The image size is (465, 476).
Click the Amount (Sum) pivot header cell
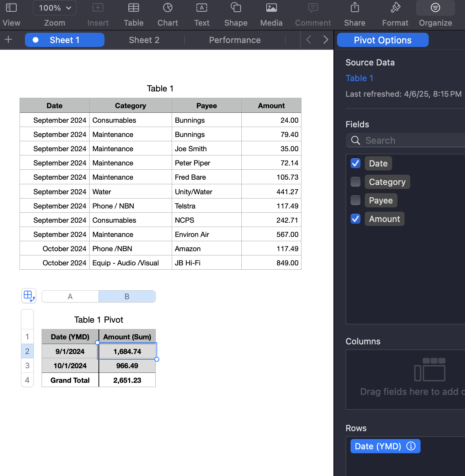coord(127,337)
